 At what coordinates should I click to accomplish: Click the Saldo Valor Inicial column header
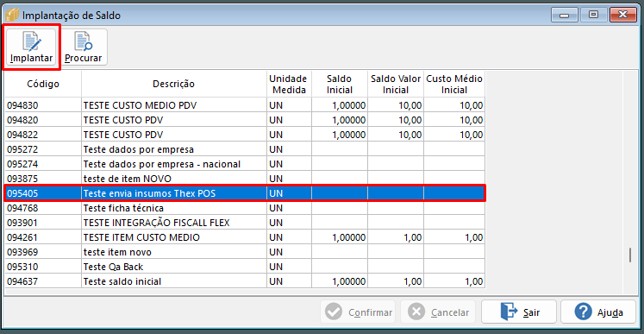click(x=396, y=84)
